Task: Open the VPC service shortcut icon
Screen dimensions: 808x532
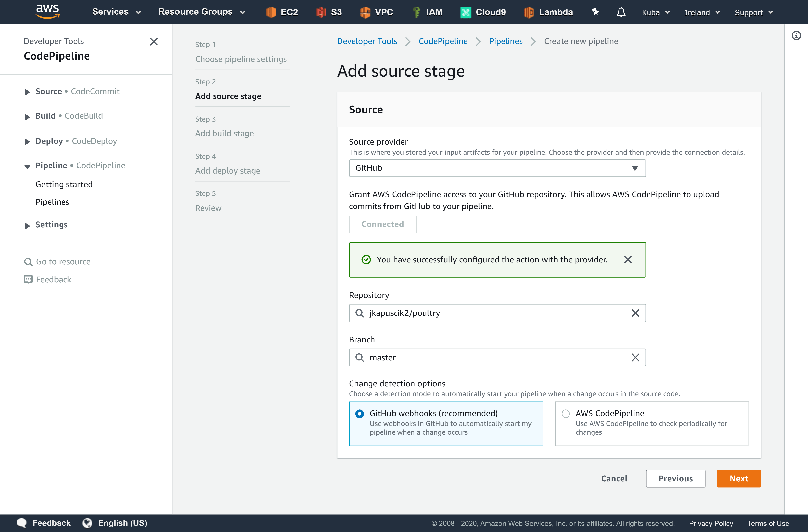Action: [x=365, y=12]
